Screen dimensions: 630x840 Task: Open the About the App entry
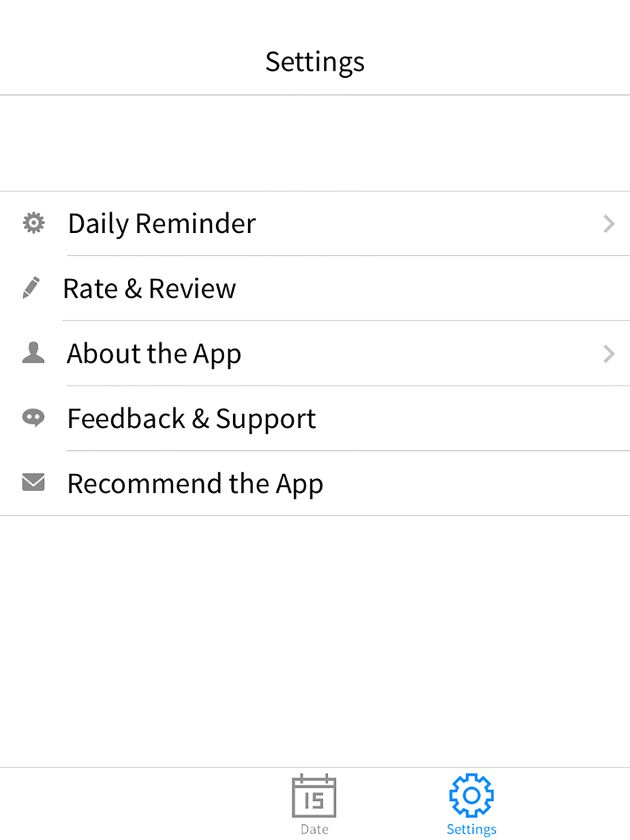(x=315, y=353)
